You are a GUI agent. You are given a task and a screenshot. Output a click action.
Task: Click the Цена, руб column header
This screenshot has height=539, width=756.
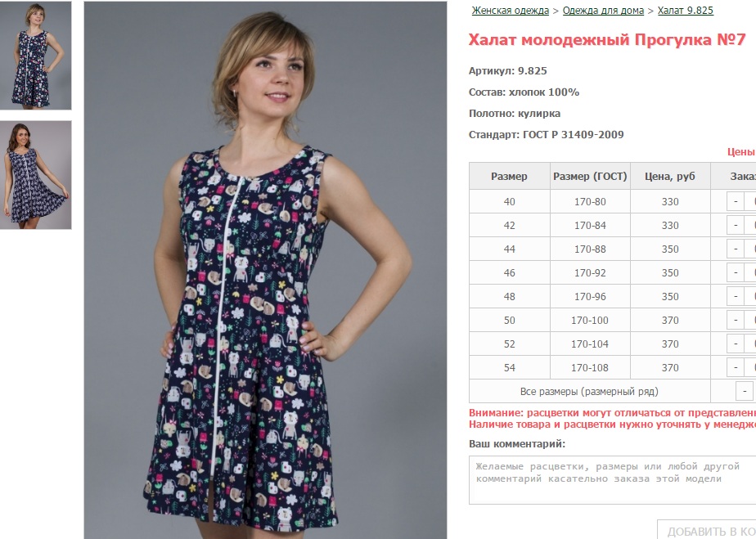(x=670, y=177)
